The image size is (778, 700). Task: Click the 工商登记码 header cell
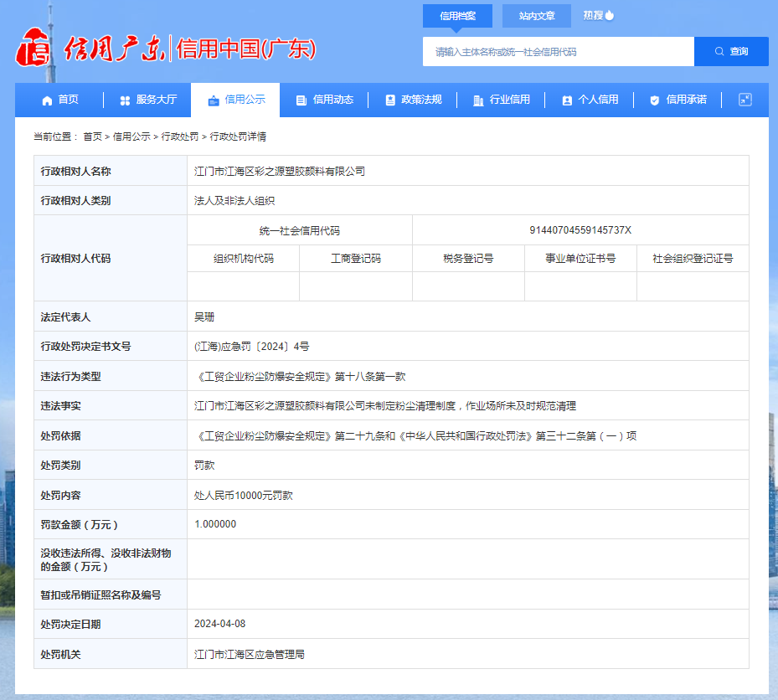coord(356,259)
